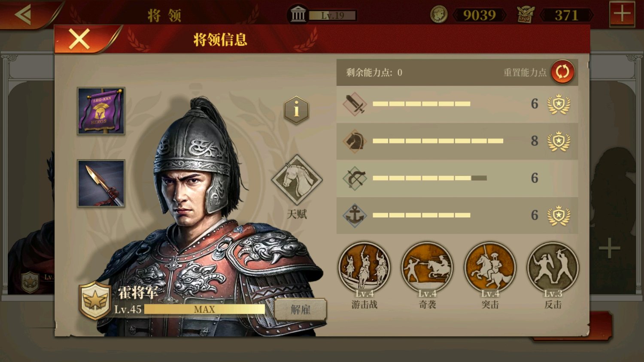Select the 反击 skill icon
This screenshot has height=362, width=644.
pos(553,267)
